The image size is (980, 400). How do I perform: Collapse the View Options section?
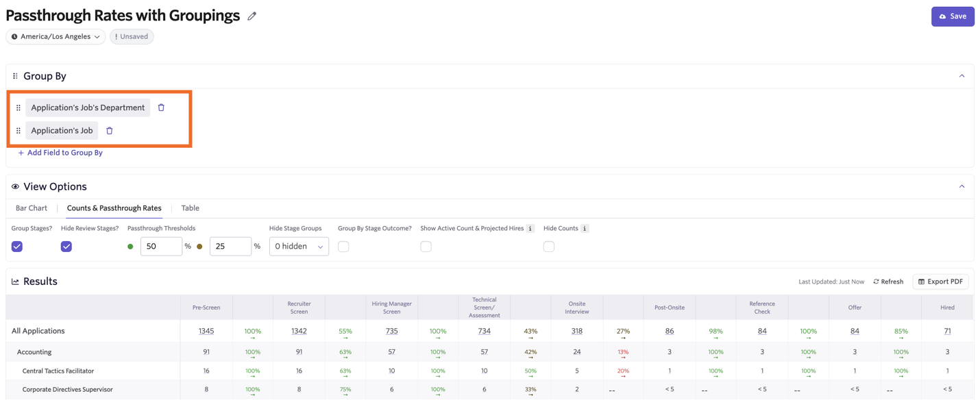tap(961, 186)
